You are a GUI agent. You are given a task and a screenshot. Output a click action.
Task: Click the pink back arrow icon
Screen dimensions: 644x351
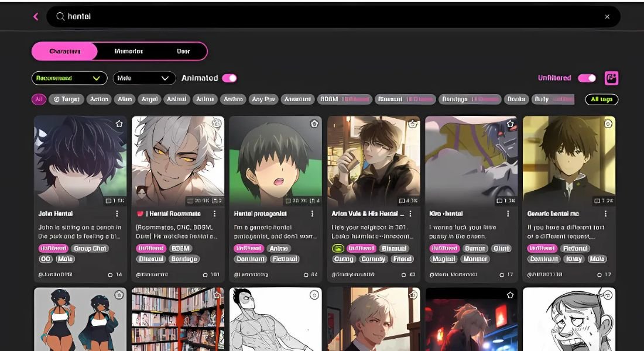[x=36, y=17]
